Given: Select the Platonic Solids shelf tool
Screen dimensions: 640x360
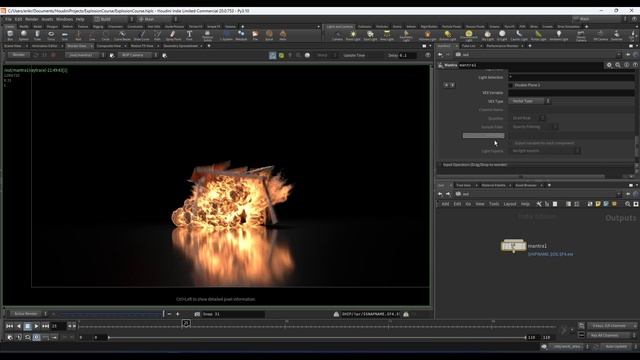Looking at the screenshot, I should 207,36.
